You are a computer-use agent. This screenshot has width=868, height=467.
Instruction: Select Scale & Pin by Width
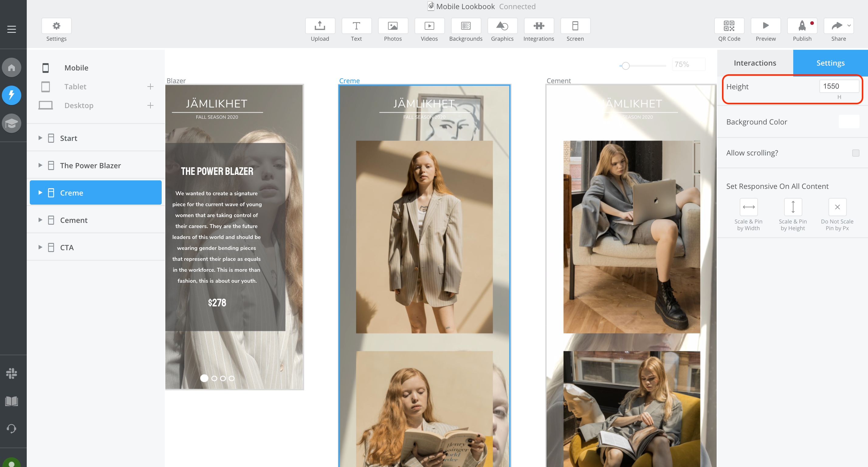click(x=748, y=207)
